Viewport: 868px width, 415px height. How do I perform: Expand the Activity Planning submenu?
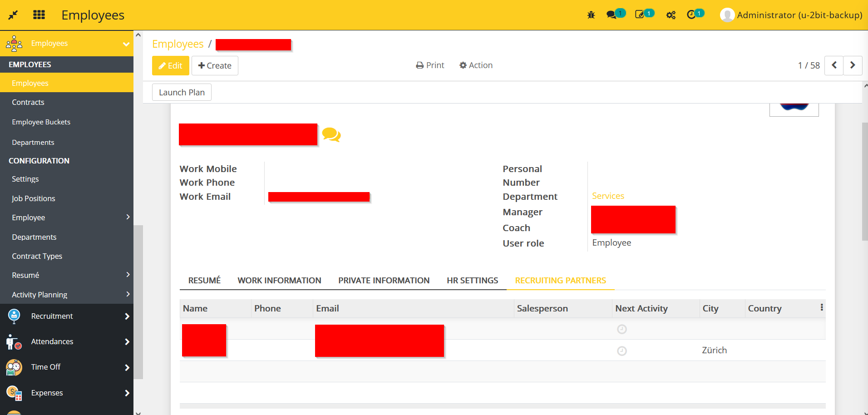coord(127,294)
